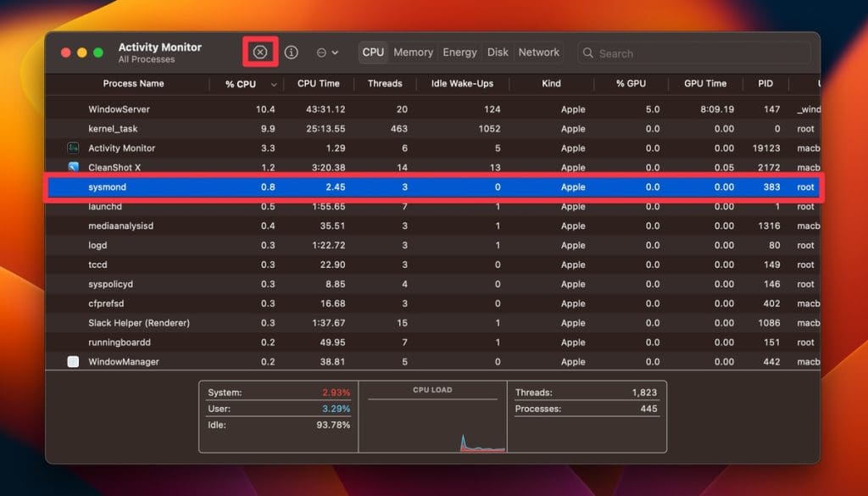Select the sysmond process row

pyautogui.click(x=433, y=187)
